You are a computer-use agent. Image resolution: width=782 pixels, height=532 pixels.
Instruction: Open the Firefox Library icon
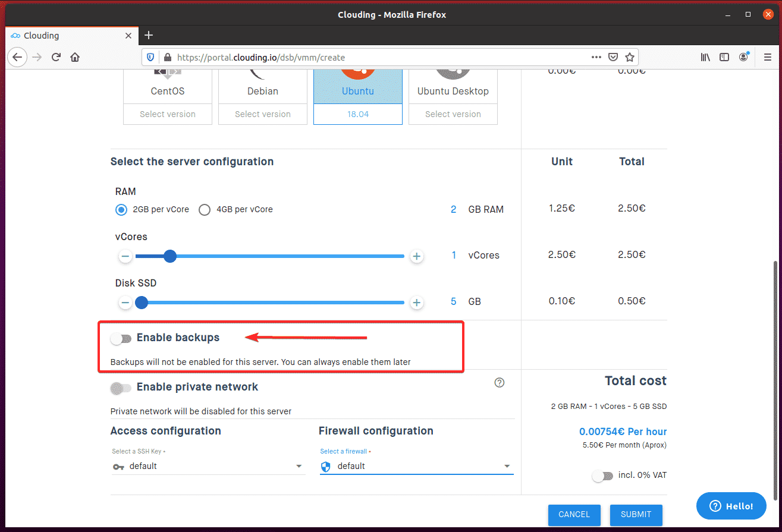[x=705, y=58]
